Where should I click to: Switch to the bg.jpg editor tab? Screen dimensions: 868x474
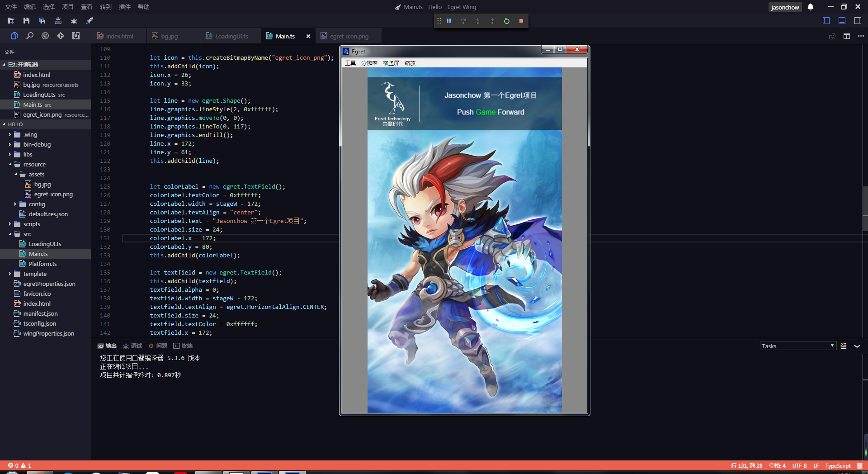pos(174,36)
